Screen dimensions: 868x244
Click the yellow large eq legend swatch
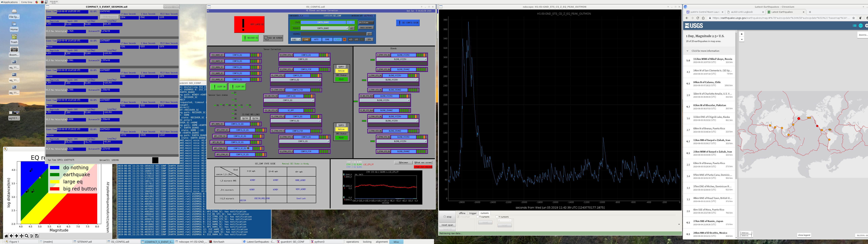[55, 182]
